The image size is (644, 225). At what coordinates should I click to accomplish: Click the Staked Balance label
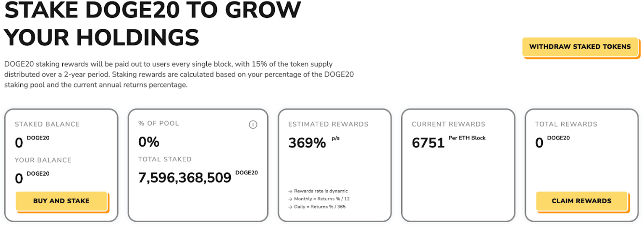[x=47, y=124]
